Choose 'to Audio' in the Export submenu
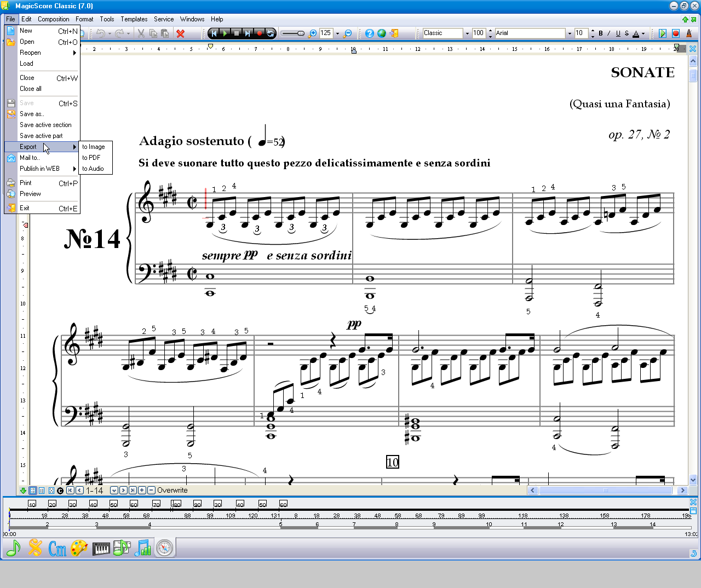Viewport: 701px width, 588px height. tap(96, 169)
